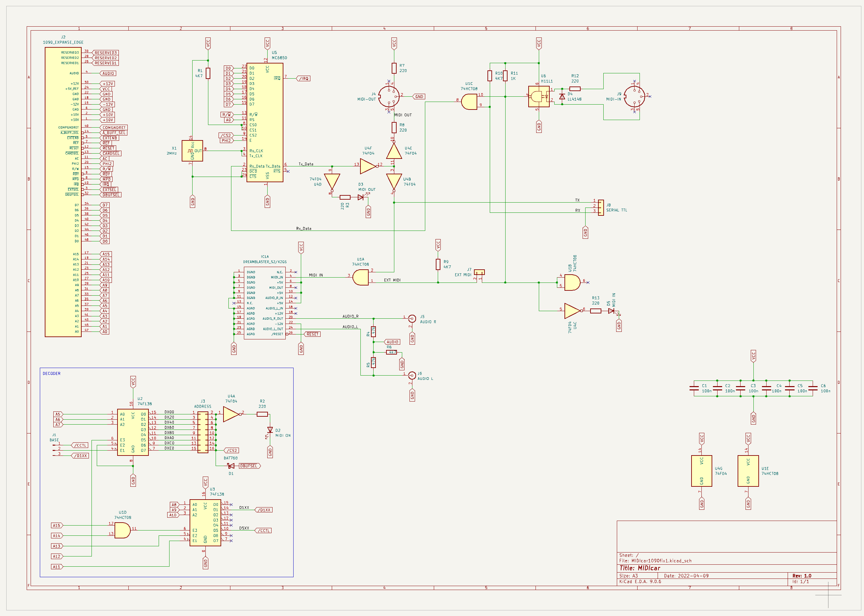Click the RESET label near IC1A
Screen dimensions: 864x616
pyautogui.click(x=312, y=334)
